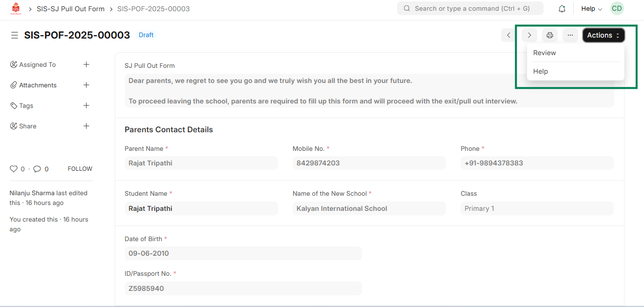This screenshot has width=644, height=307.
Task: Collapse the Actions dropdown button
Action: coord(604,35)
